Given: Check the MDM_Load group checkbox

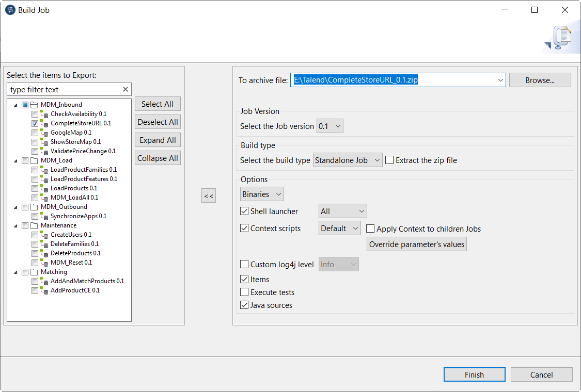Looking at the screenshot, I should (25, 160).
